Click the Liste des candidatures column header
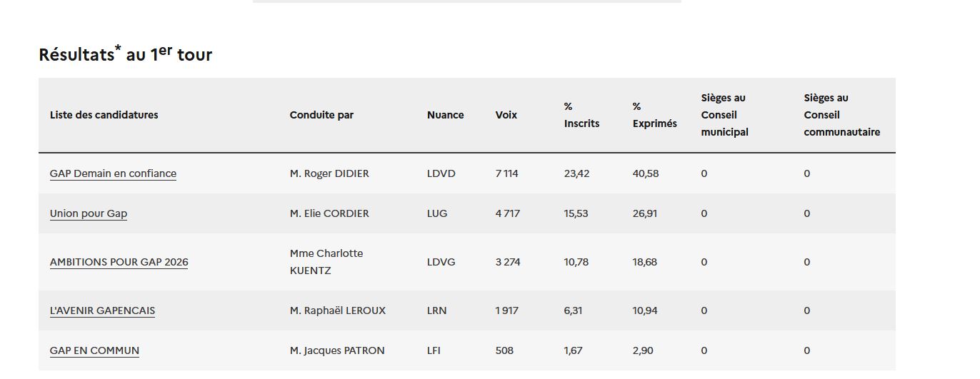The width and height of the screenshot is (980, 379). point(104,115)
